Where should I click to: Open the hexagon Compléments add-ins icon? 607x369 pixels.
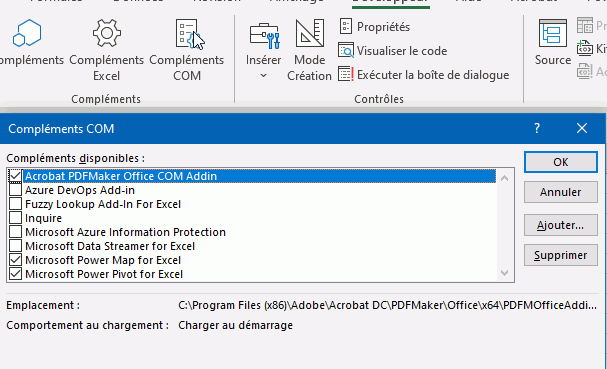coord(27,33)
